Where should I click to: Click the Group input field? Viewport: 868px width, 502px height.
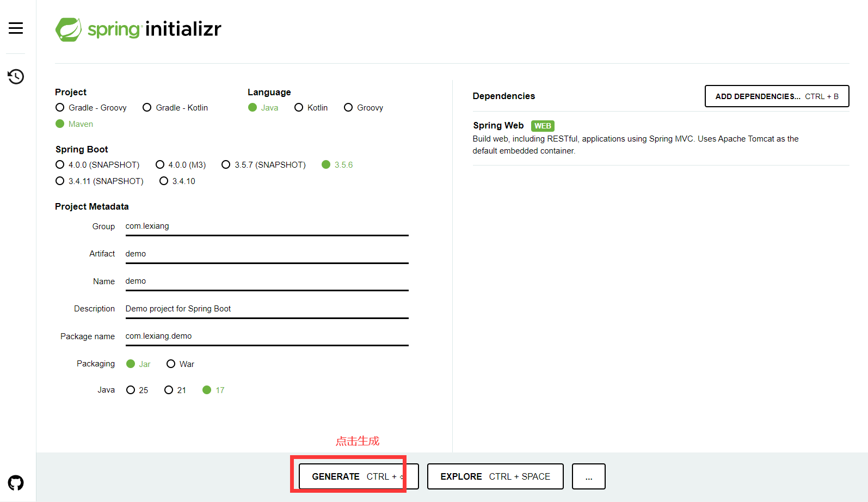[267, 226]
